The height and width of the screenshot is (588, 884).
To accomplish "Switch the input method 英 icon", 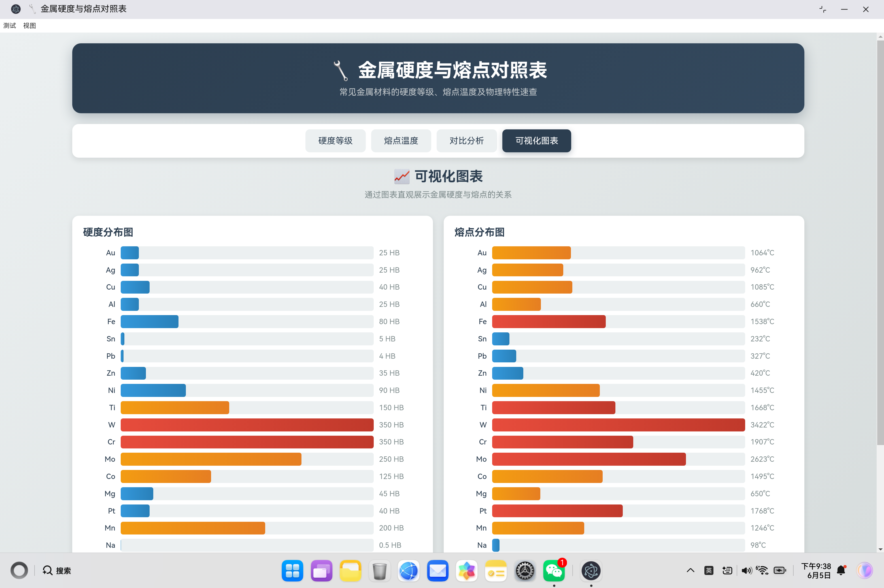I will point(709,570).
